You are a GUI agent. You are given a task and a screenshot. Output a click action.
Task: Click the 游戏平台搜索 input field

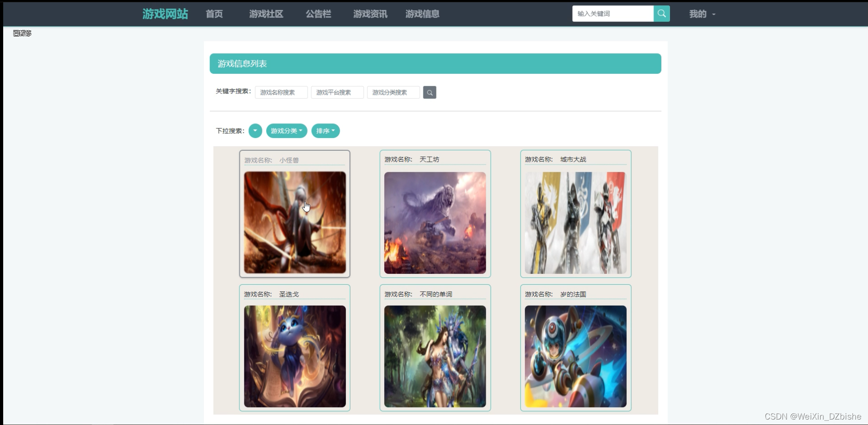[x=337, y=92]
